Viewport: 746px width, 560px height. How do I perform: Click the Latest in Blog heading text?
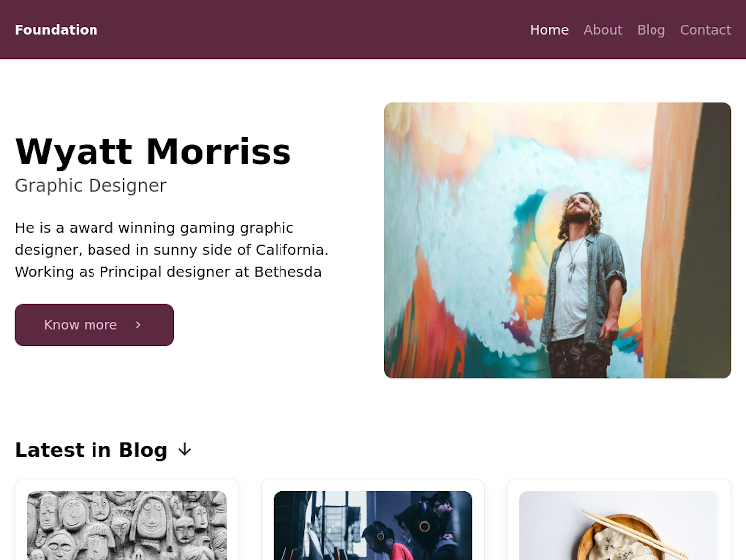[x=91, y=450]
